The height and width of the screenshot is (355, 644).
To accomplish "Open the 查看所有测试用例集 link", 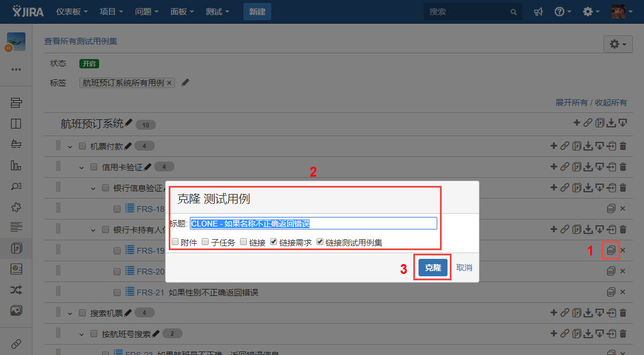I will [81, 41].
